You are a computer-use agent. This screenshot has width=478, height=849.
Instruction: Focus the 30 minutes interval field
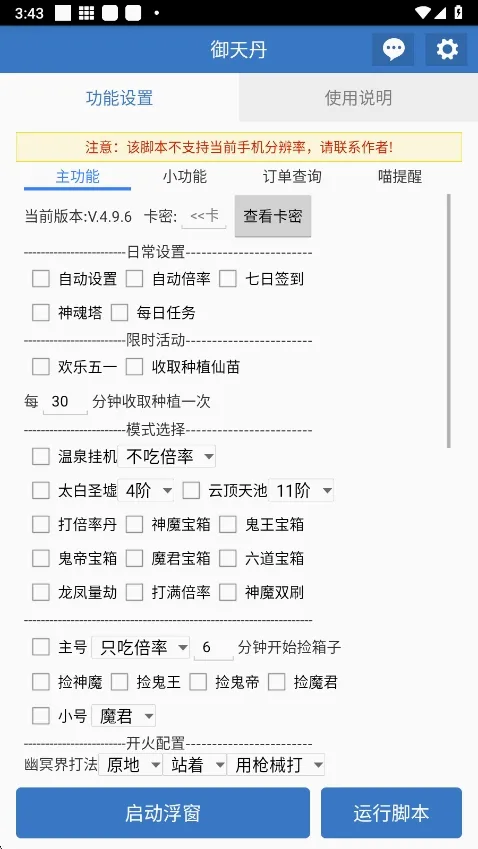click(x=65, y=402)
